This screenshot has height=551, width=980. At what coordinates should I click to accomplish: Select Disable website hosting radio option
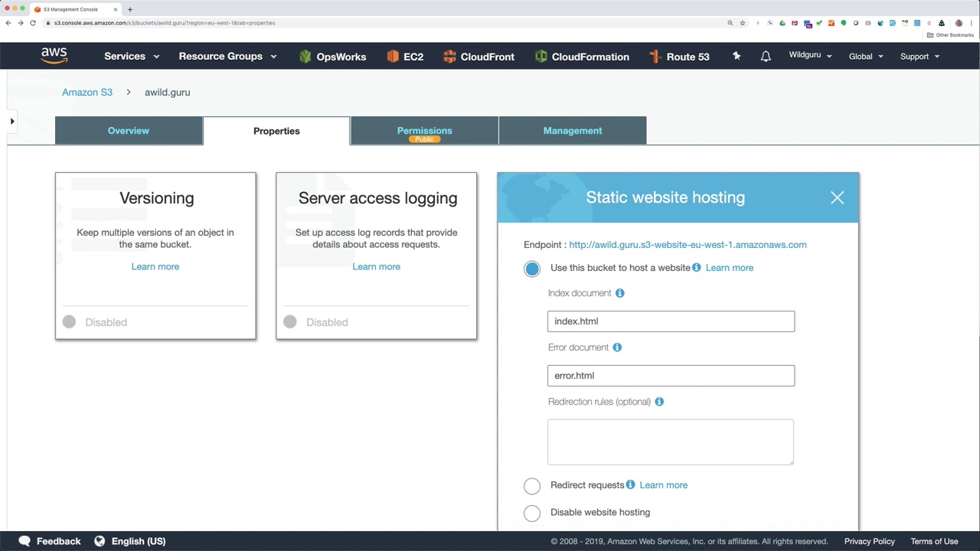click(x=532, y=514)
